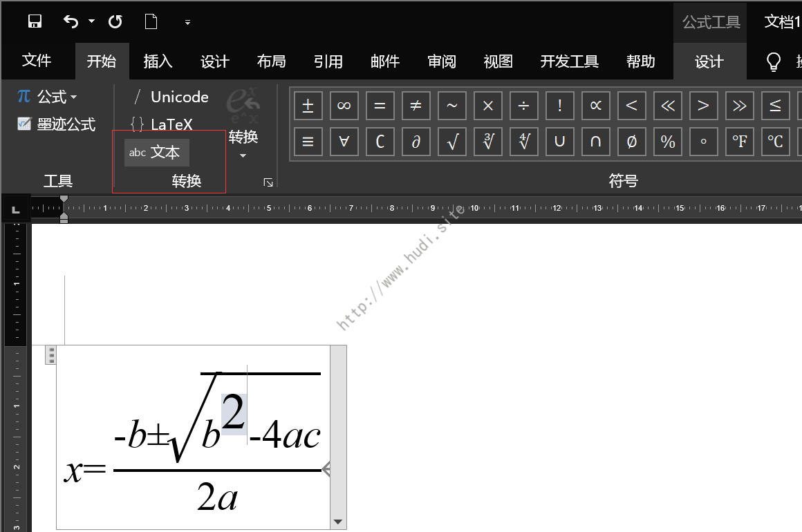The width and height of the screenshot is (802, 532).
Task: Click the equation box options arrow
Action: [338, 522]
